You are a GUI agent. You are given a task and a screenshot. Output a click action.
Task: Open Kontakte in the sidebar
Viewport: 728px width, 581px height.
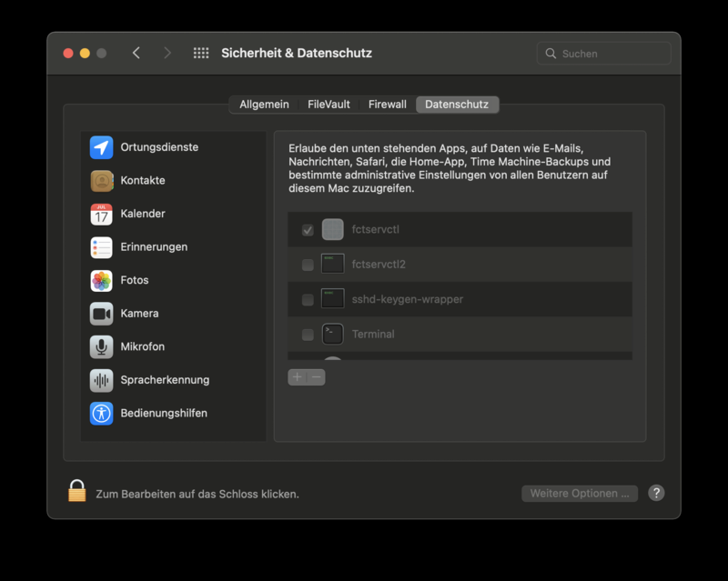tap(143, 180)
